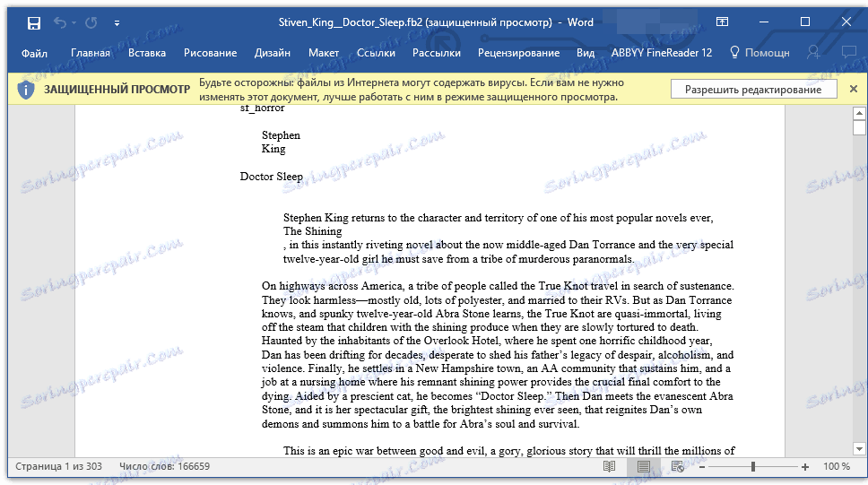Screen dimensions: 868x485
Task: Open Customize Quick Access Toolbar dropdown
Action: pos(117,23)
